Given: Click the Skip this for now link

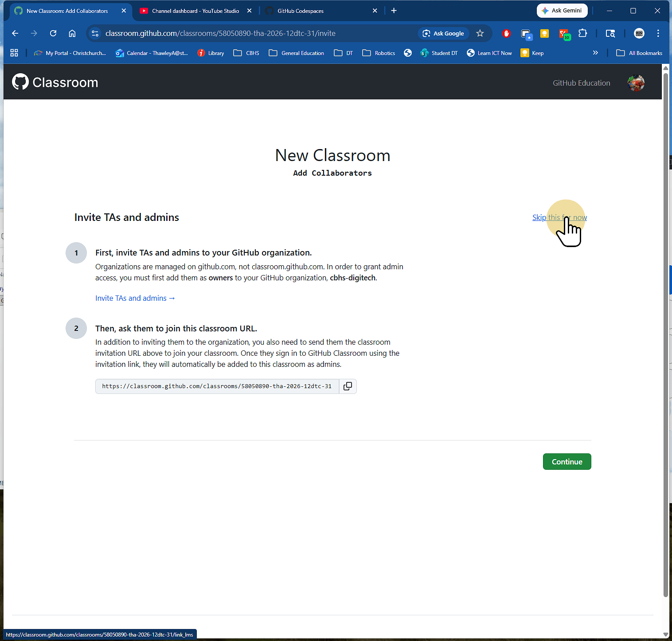Looking at the screenshot, I should point(559,217).
